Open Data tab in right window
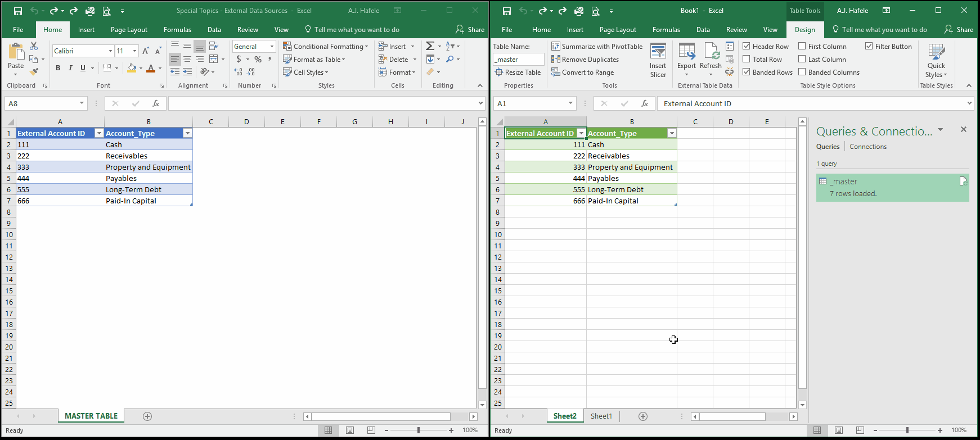 tap(703, 30)
